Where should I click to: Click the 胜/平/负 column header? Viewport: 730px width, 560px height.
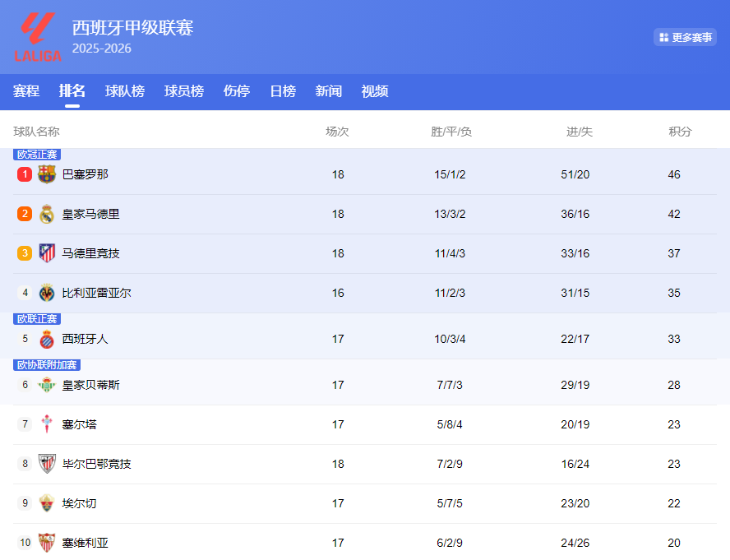click(451, 132)
